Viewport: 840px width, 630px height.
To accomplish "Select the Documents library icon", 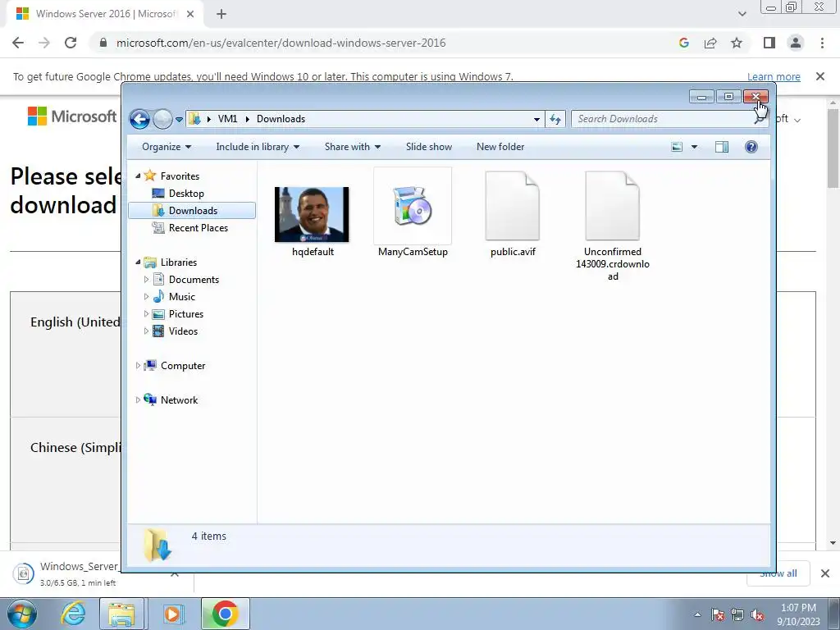I will point(158,279).
